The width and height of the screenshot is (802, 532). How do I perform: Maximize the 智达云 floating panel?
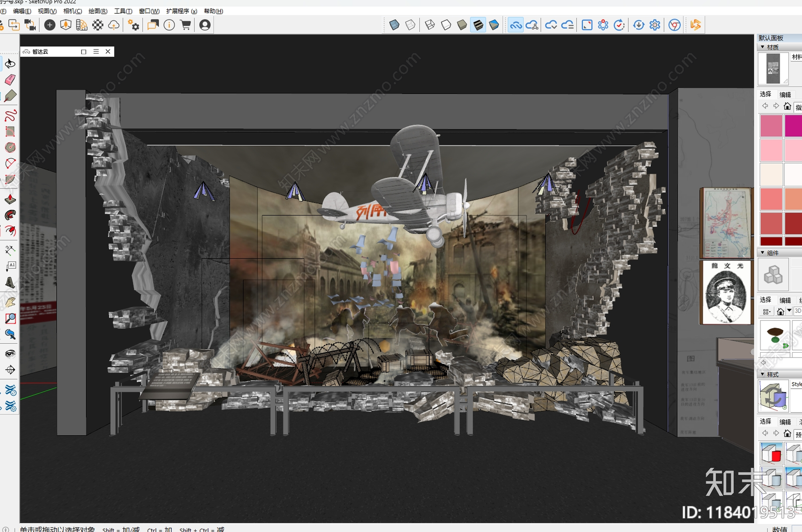point(84,52)
